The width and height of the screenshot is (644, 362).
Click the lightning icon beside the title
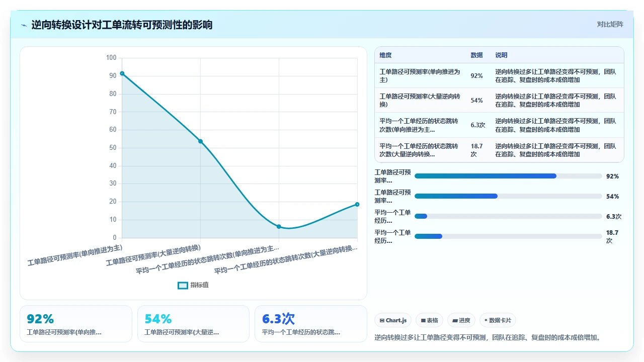pos(24,25)
